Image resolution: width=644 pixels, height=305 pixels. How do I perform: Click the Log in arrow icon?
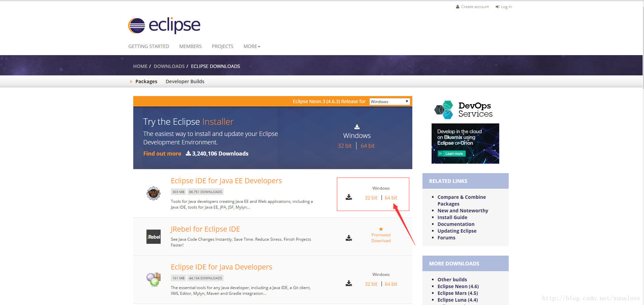497,7
